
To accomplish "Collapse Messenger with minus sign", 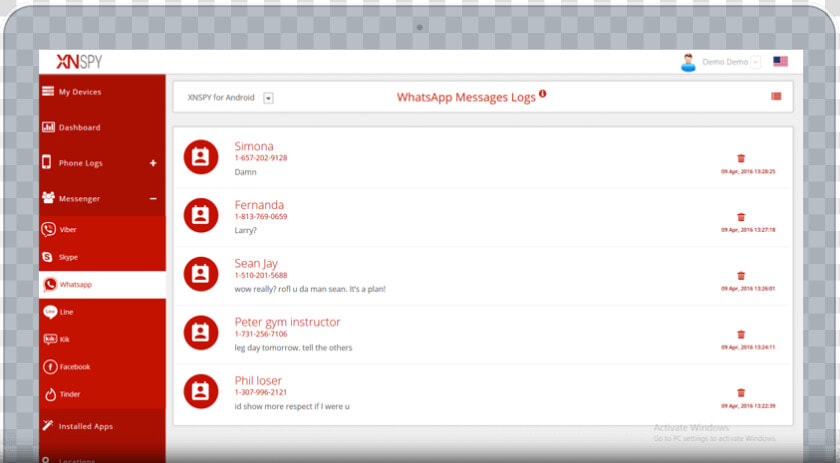I will pyautogui.click(x=153, y=199).
